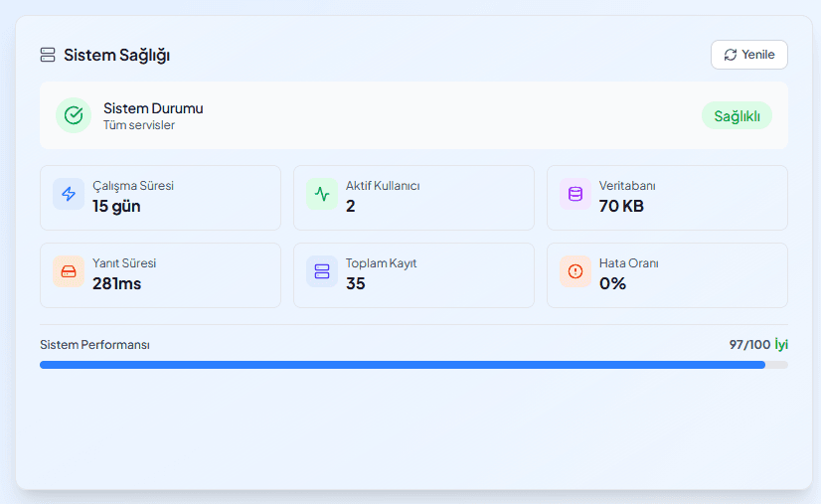Click the Yanıt Süresi 281ms value

click(x=117, y=284)
